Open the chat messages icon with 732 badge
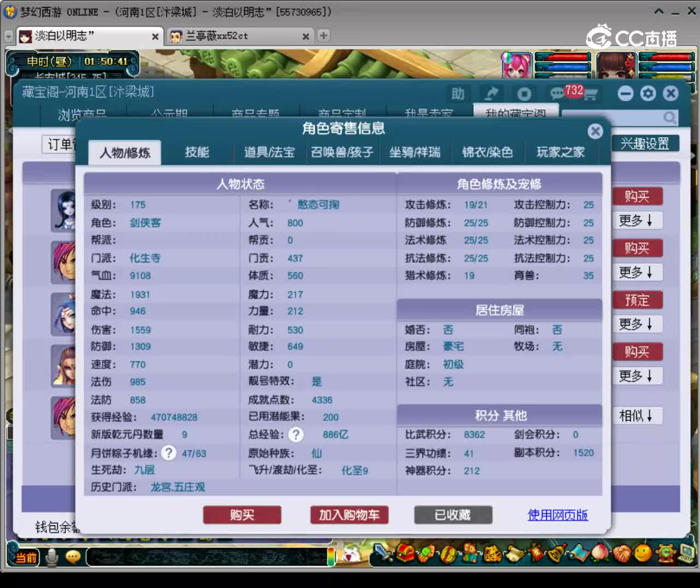700x588 pixels. click(557, 94)
